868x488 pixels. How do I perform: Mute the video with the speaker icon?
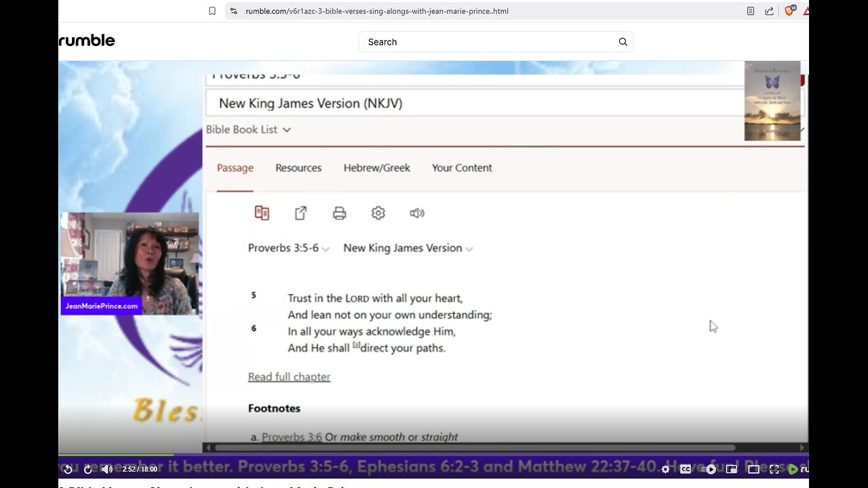coord(107,469)
